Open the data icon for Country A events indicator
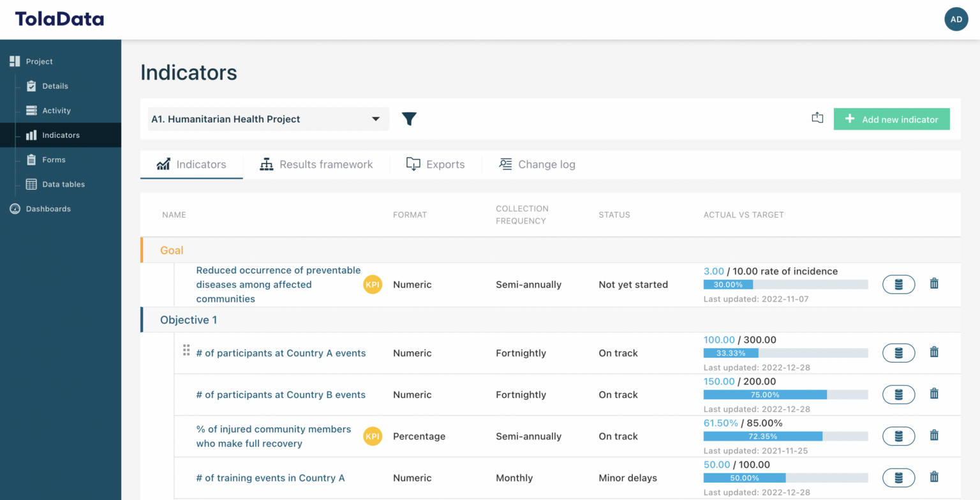 898,352
